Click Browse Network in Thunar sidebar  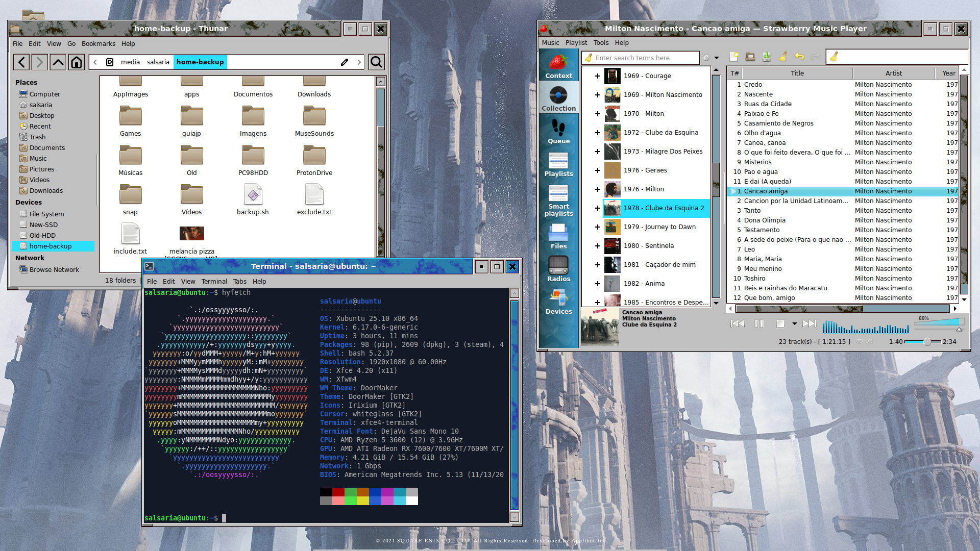point(54,270)
